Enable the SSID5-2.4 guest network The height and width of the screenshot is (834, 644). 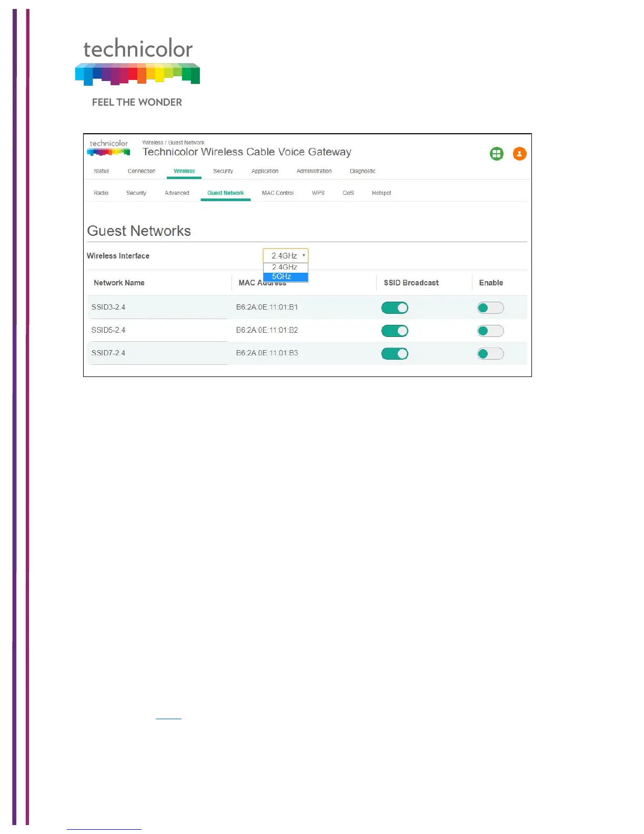coord(490,331)
